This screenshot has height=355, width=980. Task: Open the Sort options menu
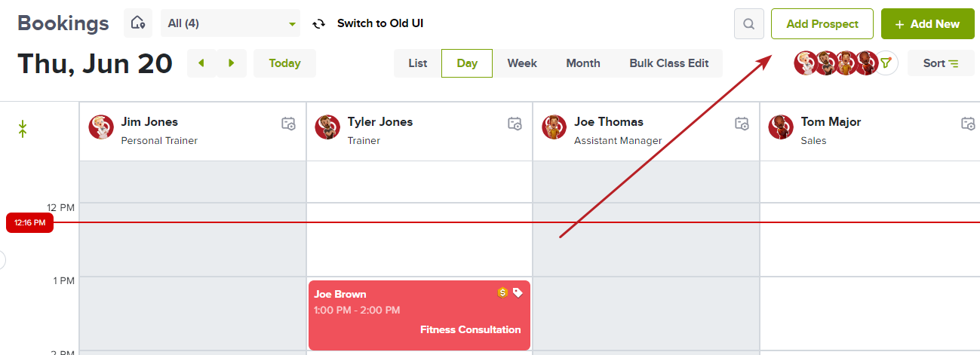[x=941, y=63]
